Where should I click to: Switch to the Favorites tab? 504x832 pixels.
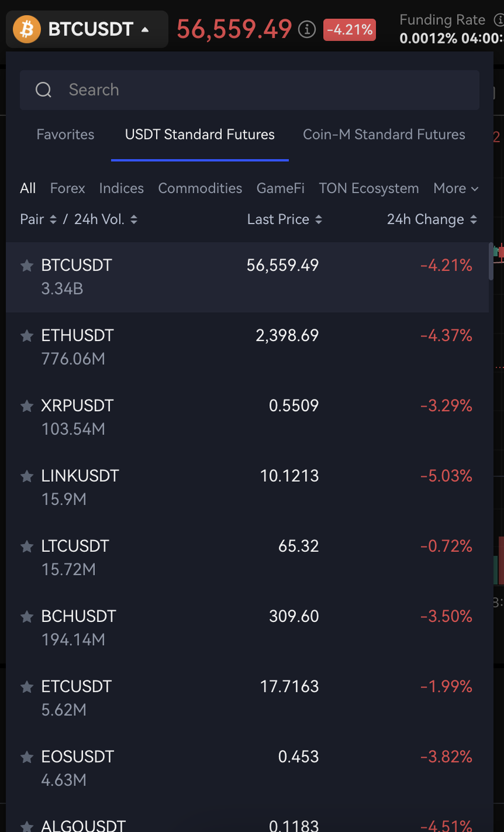click(65, 135)
